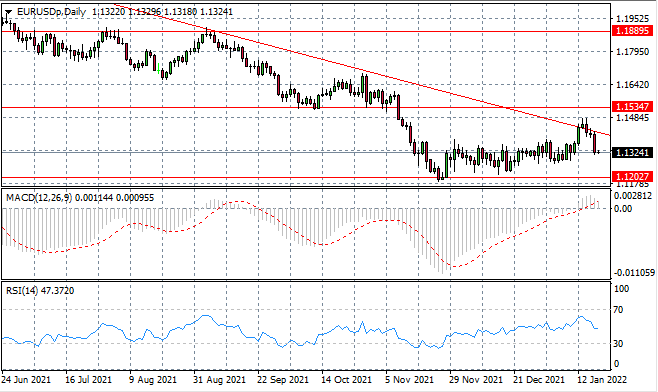The width and height of the screenshot is (658, 392).
Task: Click the 12 Jan 2022 date label
Action: click(602, 380)
